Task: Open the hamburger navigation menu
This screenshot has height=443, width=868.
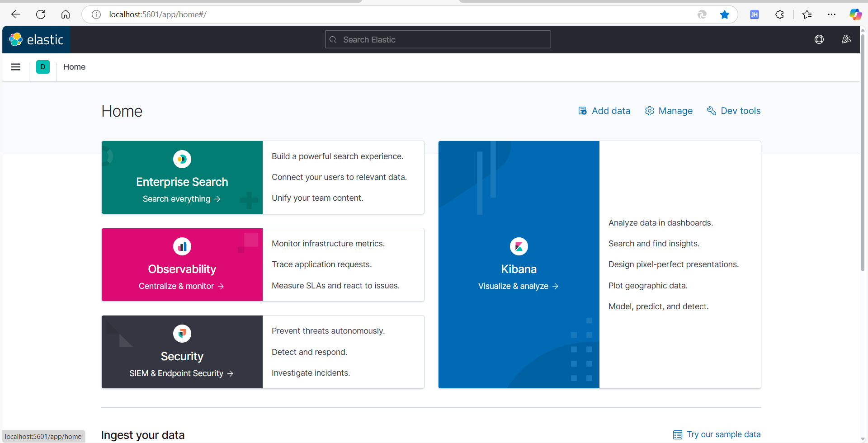Action: (16, 67)
